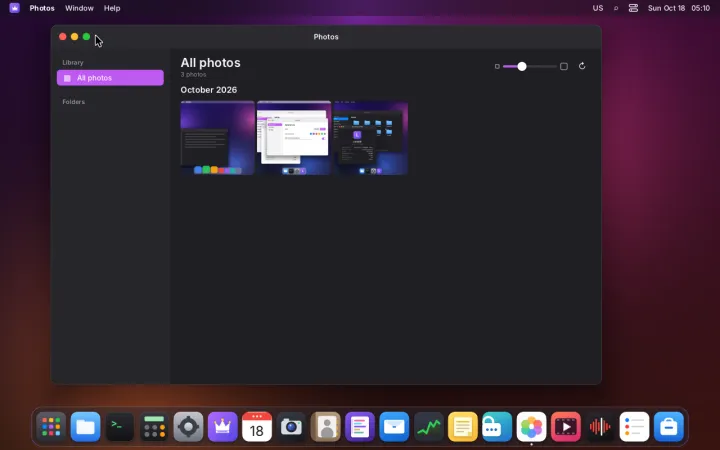Screen dimensions: 720x450
Task: Maximize the Photos window with green button
Action: click(86, 37)
